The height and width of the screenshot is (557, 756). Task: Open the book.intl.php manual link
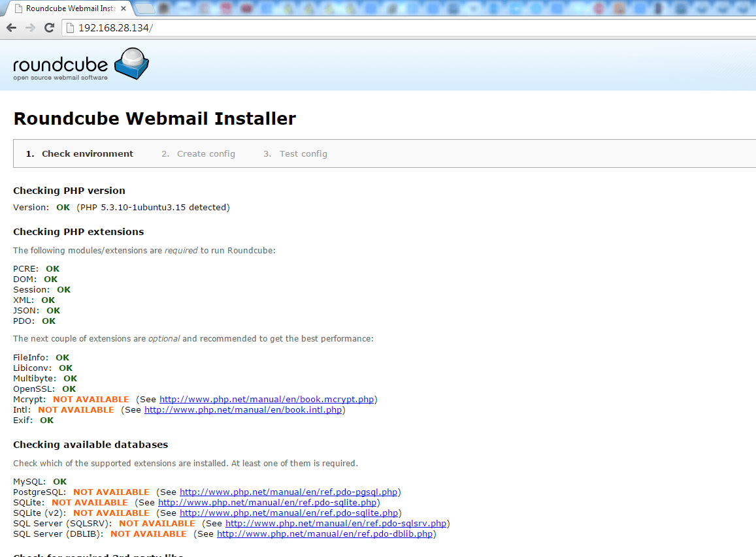click(243, 410)
